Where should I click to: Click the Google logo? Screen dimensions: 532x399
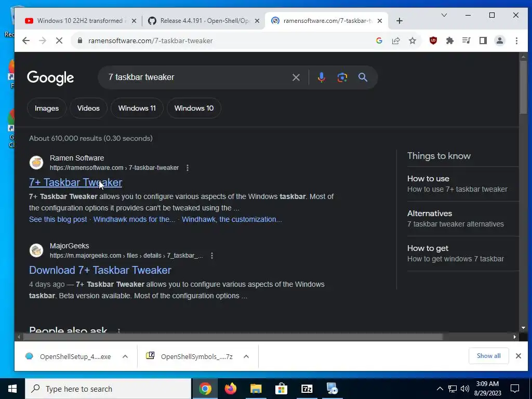pos(50,78)
